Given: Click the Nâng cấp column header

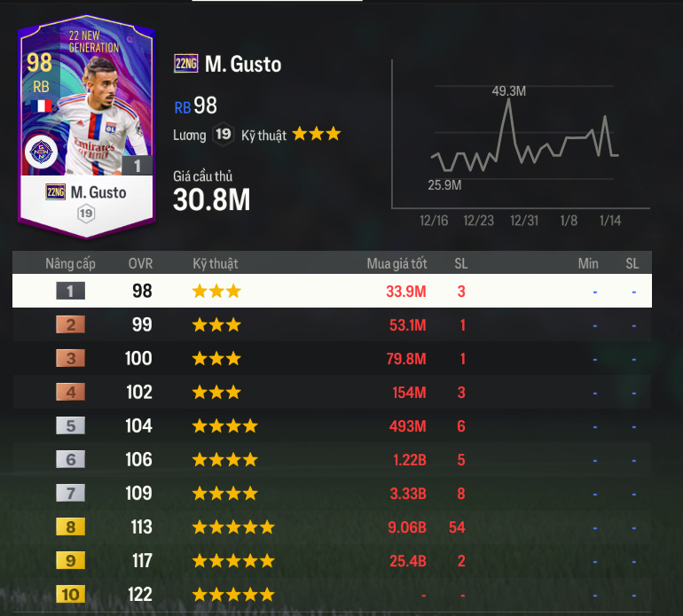Looking at the screenshot, I should coord(71,263).
